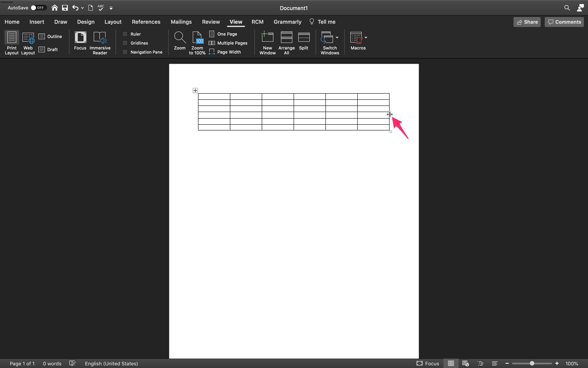This screenshot has width=588, height=368.
Task: Click the Share button
Action: pos(527,22)
